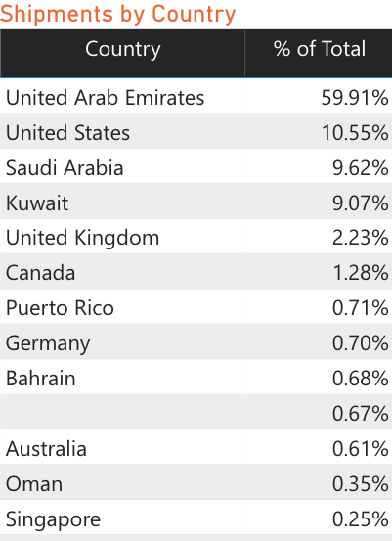This screenshot has height=541, width=392.
Task: Click the Puerto Rico row
Action: coord(196,308)
